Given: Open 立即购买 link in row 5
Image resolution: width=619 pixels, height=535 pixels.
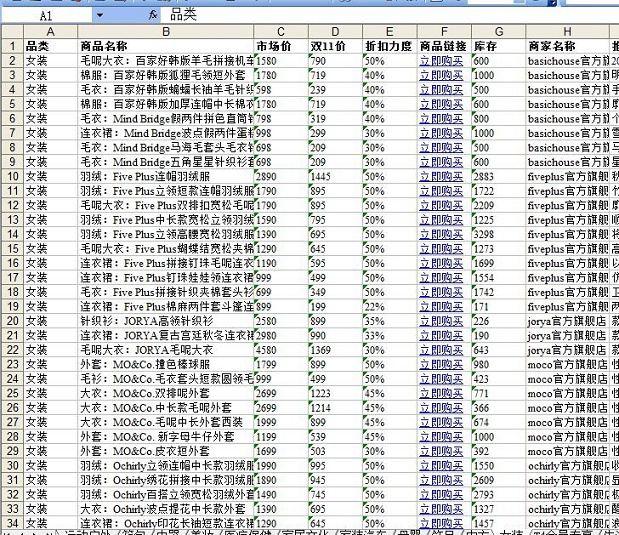Looking at the screenshot, I should click(441, 104).
